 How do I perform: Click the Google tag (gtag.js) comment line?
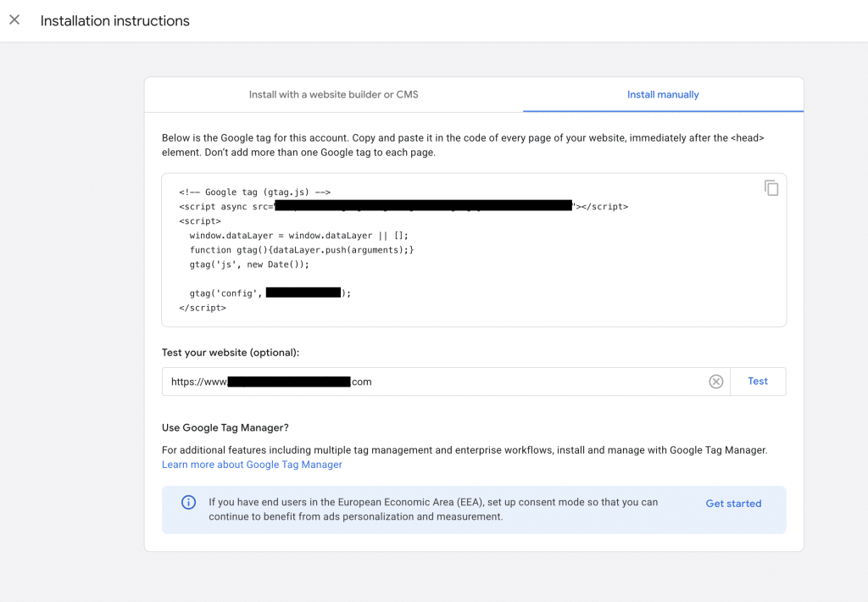click(254, 192)
